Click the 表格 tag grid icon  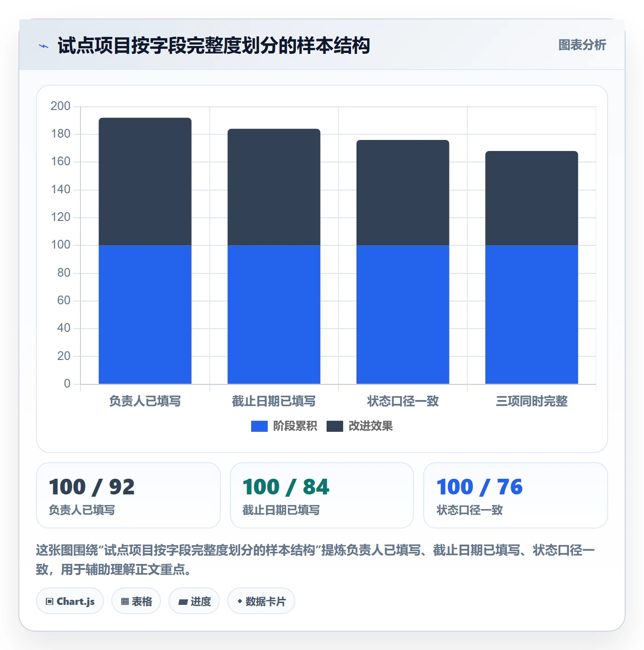pyautogui.click(x=125, y=601)
